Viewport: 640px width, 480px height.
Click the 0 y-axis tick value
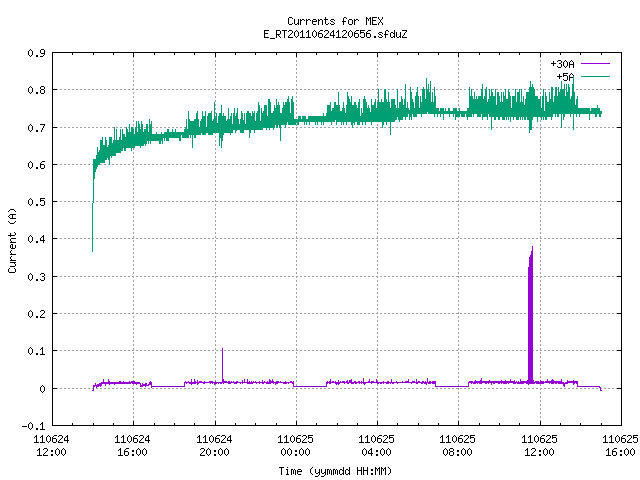point(42,389)
